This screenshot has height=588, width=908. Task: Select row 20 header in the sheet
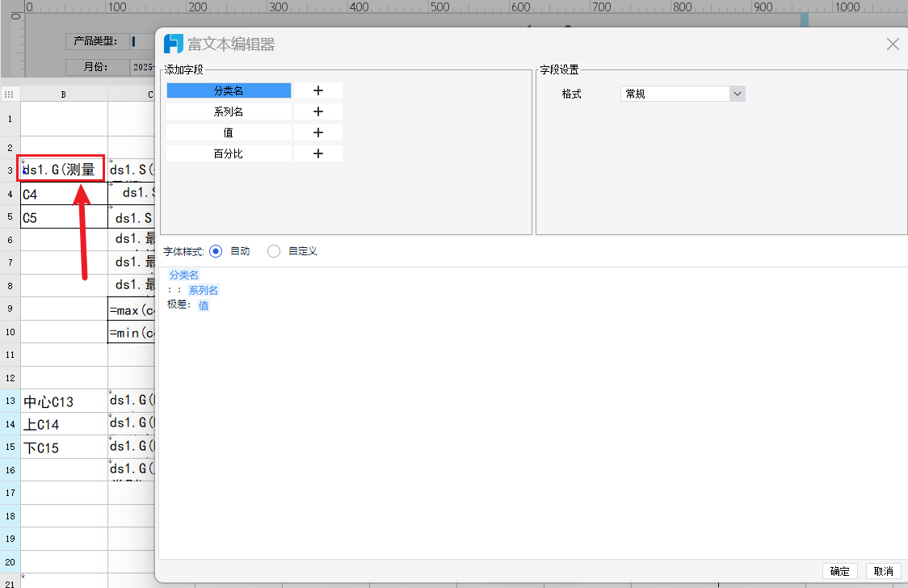coord(10,562)
